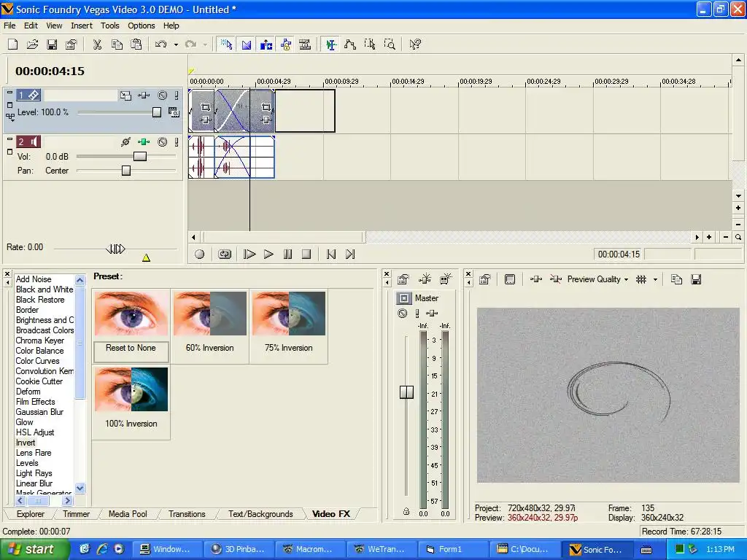Open the Preview Quality dropdown
The width and height of the screenshot is (747, 560).
point(597,279)
